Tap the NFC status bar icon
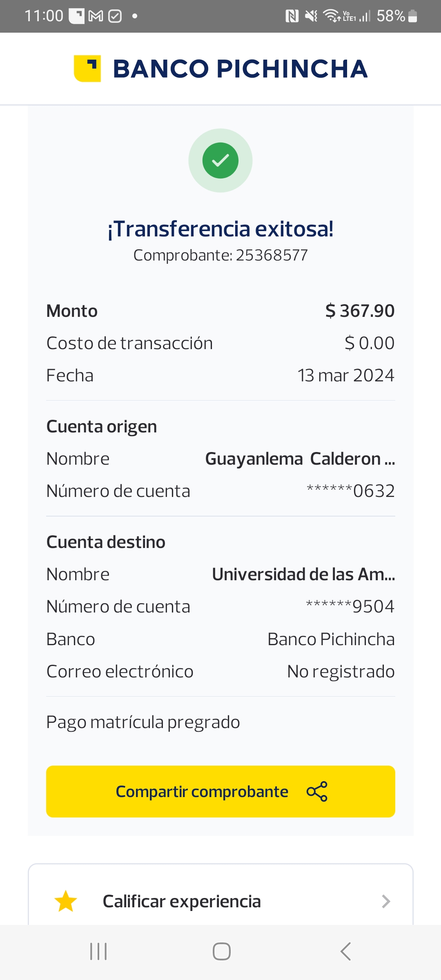The width and height of the screenshot is (441, 980). [292, 16]
